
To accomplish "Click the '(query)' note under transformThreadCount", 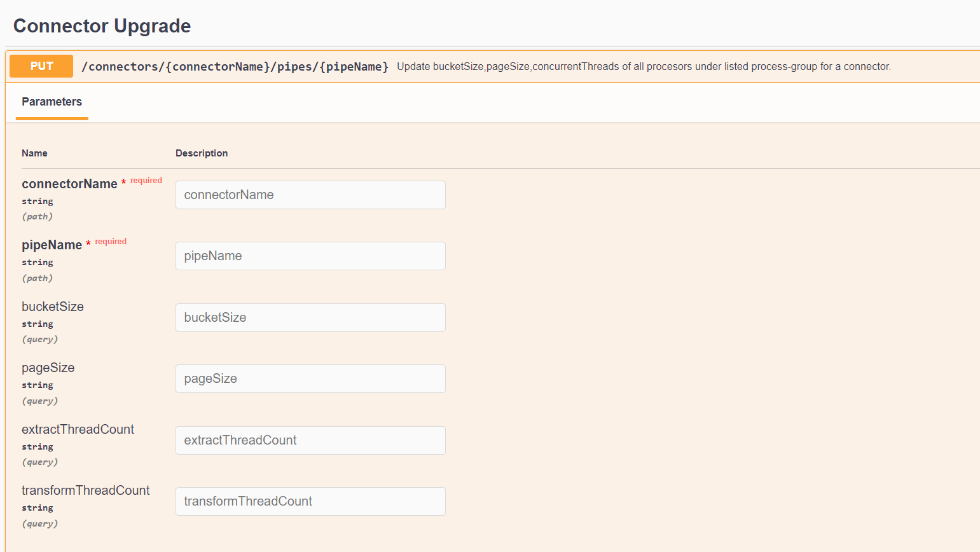I will [40, 524].
